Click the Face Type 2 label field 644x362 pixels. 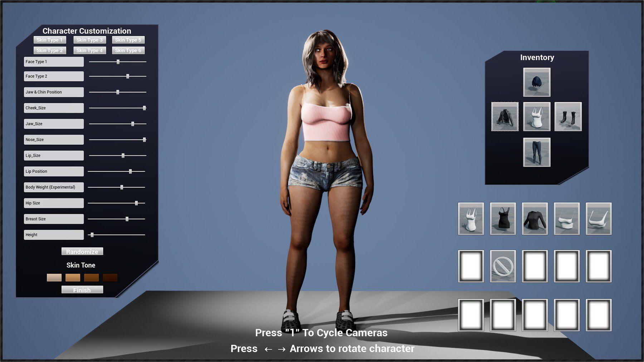click(54, 76)
